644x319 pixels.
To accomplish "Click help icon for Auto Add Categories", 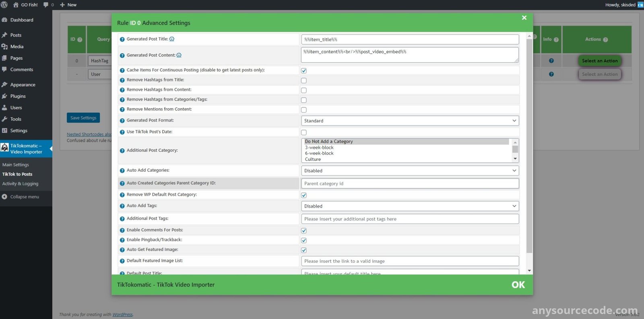I will (122, 171).
